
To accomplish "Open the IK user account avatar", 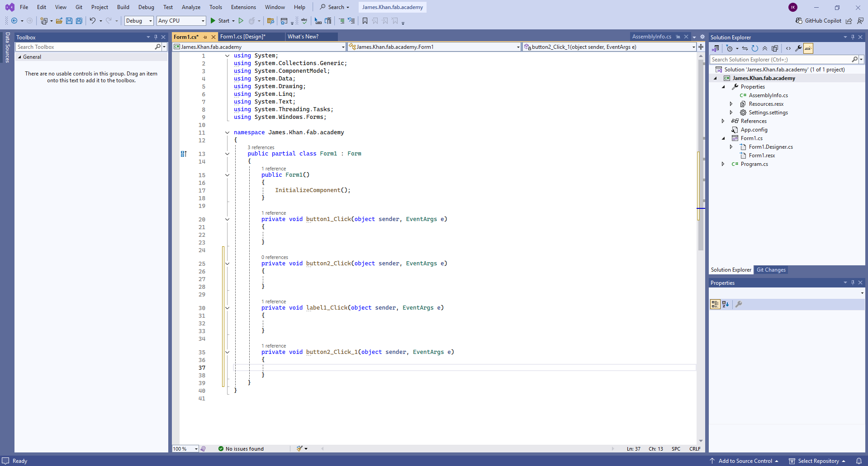I will tap(793, 7).
